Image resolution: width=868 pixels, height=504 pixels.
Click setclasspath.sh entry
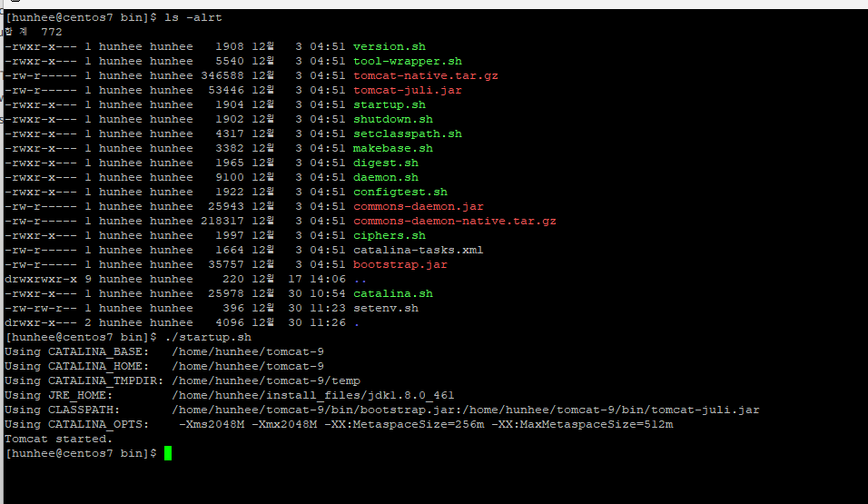coord(408,133)
